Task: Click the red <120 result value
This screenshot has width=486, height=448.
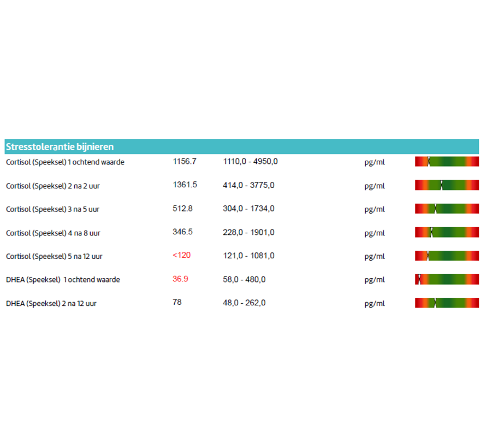Action: pos(181,255)
